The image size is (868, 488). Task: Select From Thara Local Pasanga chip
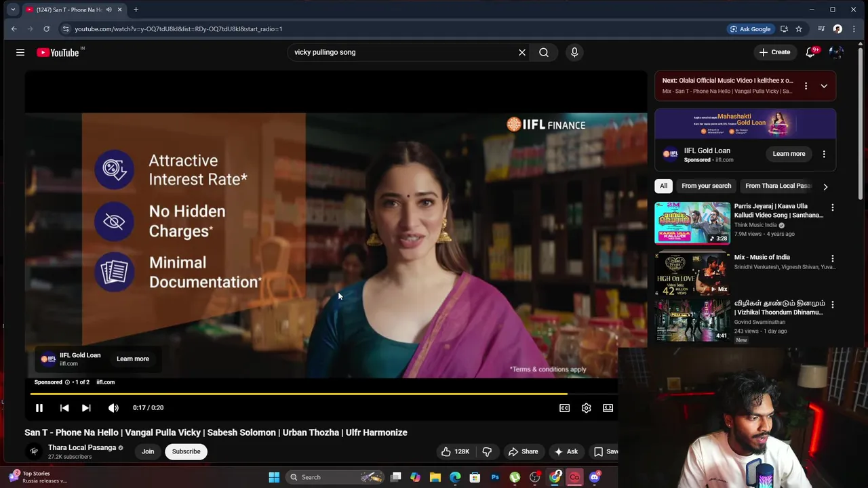pyautogui.click(x=778, y=186)
